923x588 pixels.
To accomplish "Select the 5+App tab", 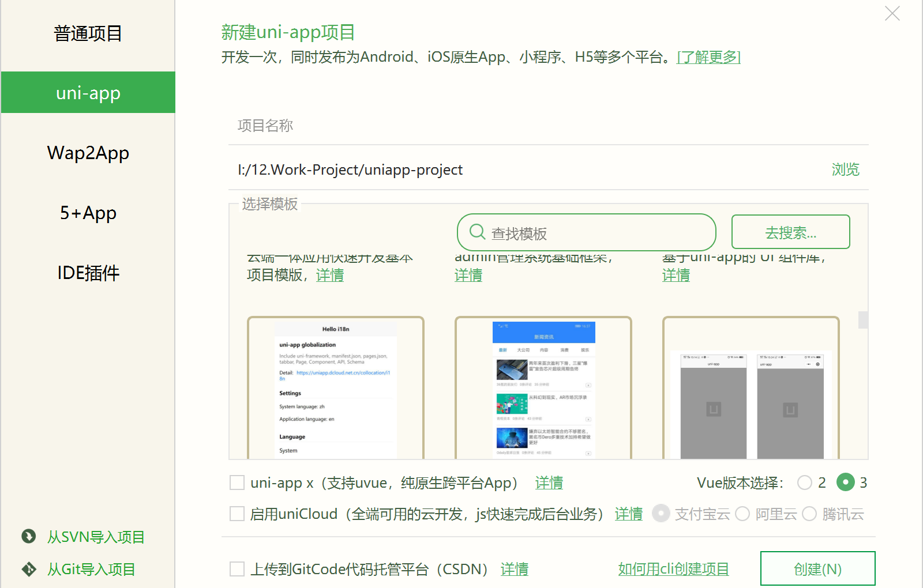I will point(88,213).
